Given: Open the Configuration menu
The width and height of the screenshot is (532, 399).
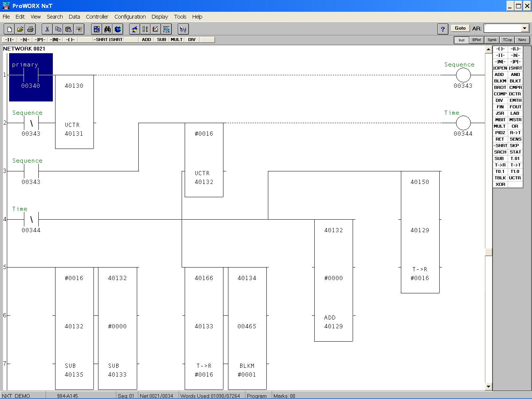Looking at the screenshot, I should (130, 17).
